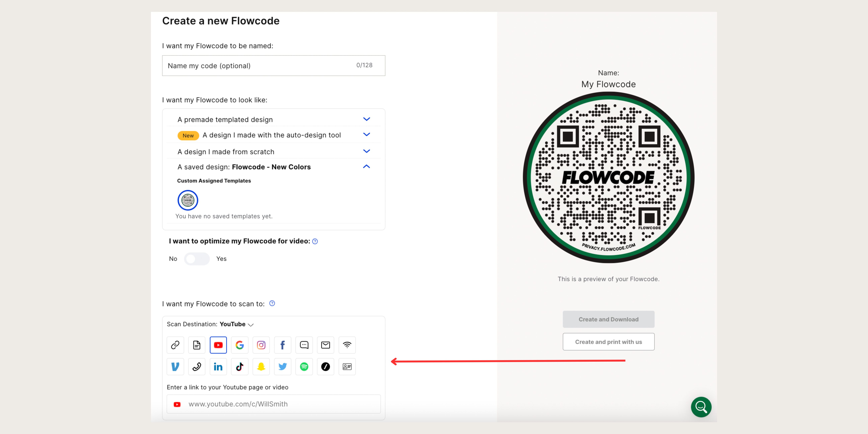The height and width of the screenshot is (434, 868).
Task: Click 'Custom Assigned Templates' heading
Action: click(214, 181)
